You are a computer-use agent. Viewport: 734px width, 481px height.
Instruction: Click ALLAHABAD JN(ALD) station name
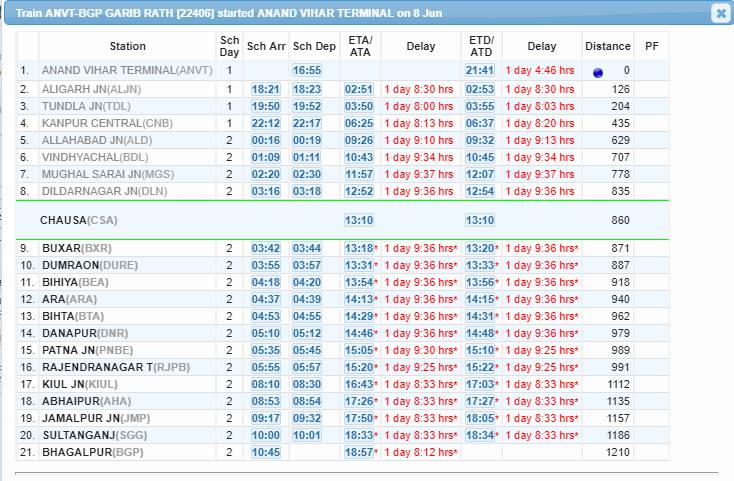97,140
